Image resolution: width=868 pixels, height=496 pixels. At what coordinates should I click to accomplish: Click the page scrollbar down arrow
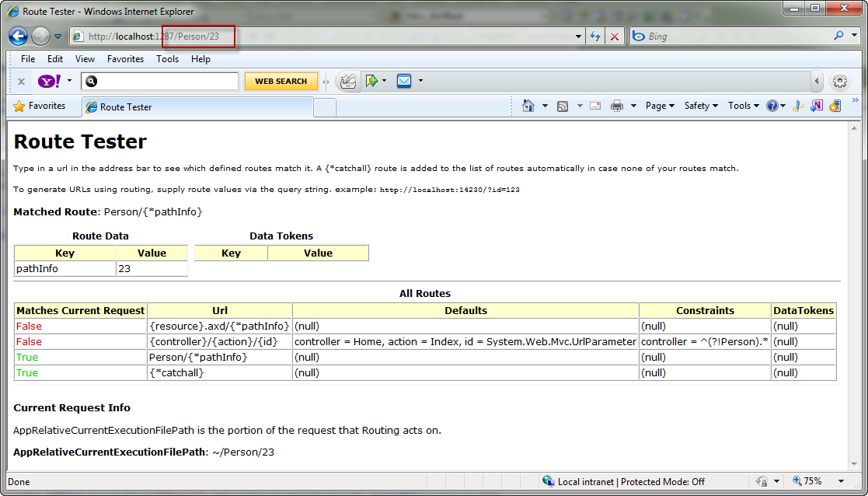pos(853,464)
